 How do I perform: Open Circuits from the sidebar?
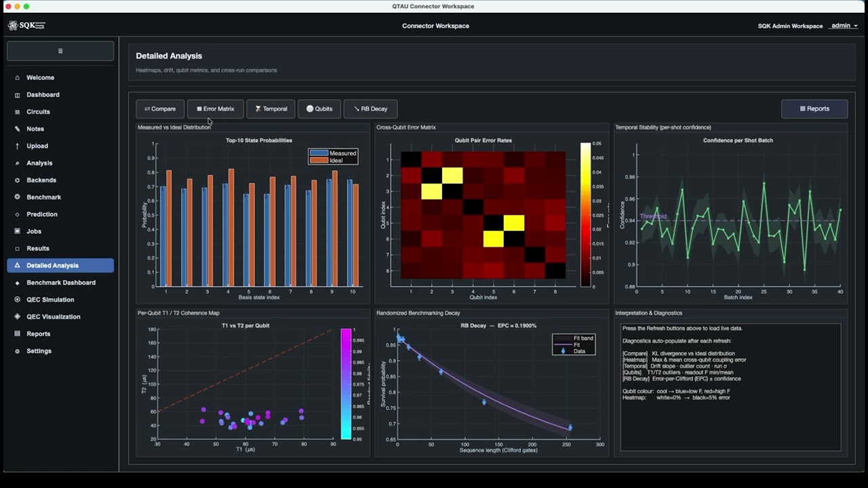[x=60, y=112]
